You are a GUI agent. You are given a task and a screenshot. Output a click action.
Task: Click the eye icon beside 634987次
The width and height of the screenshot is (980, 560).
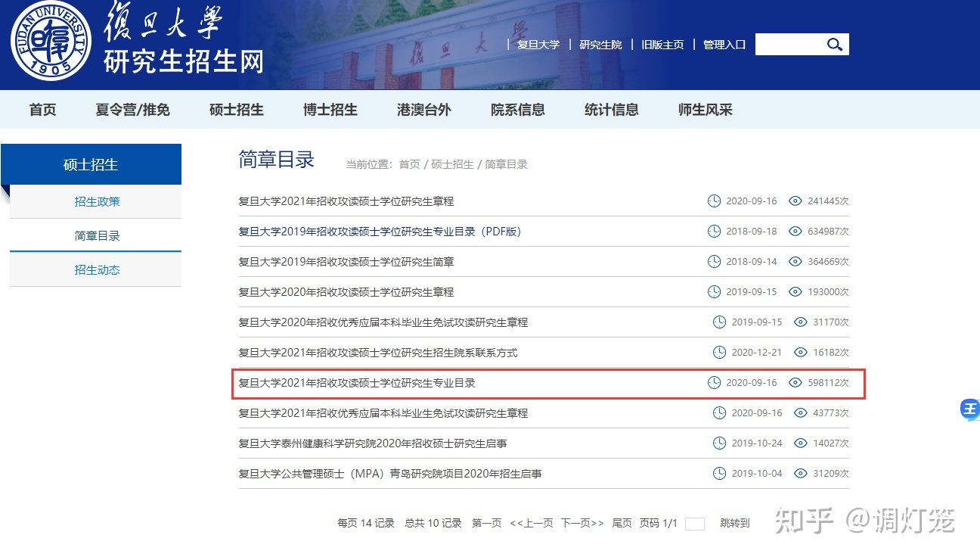[795, 232]
